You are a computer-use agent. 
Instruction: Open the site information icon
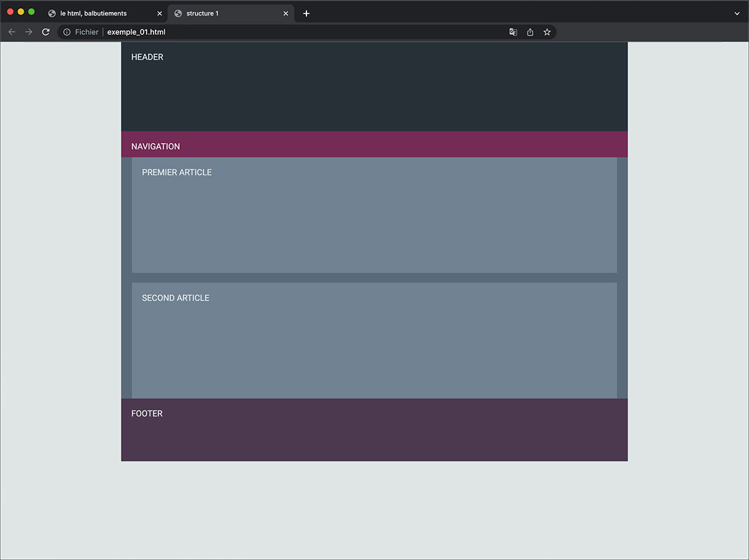(67, 32)
